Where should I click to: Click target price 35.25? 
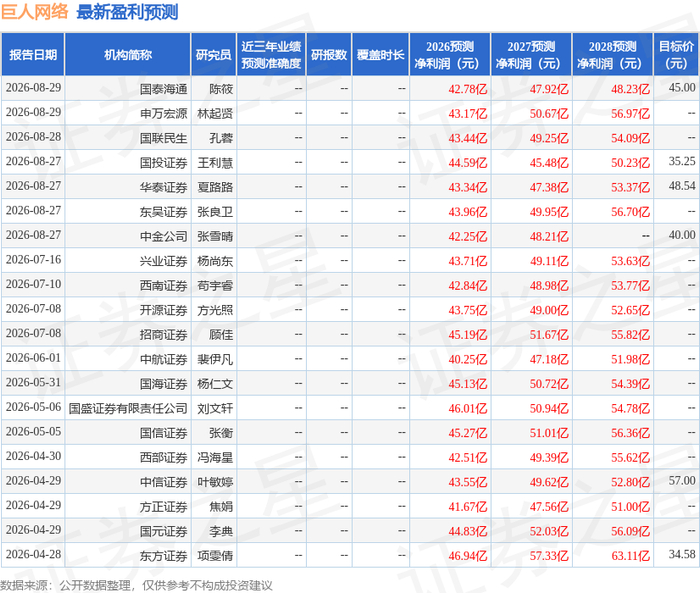click(x=682, y=161)
